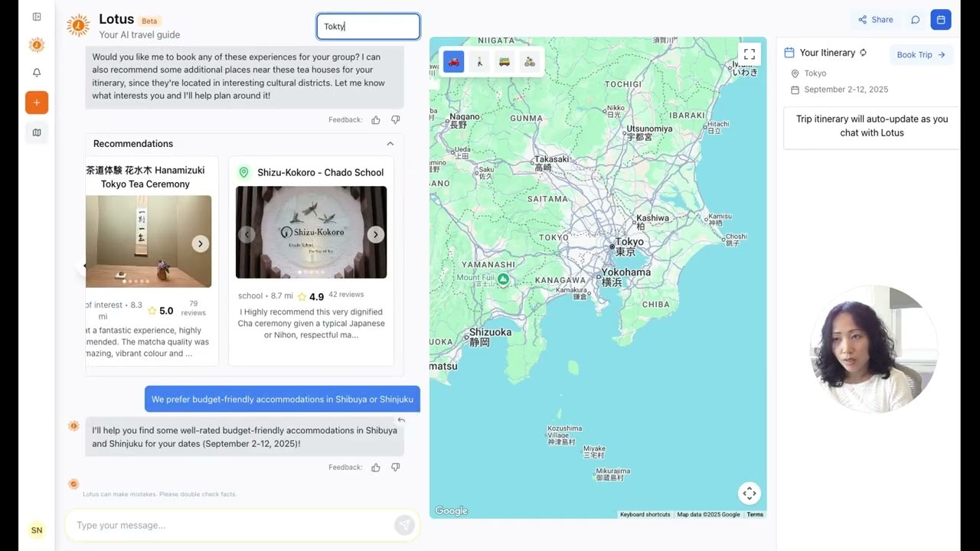Thumbs down the tea house response

(396, 120)
